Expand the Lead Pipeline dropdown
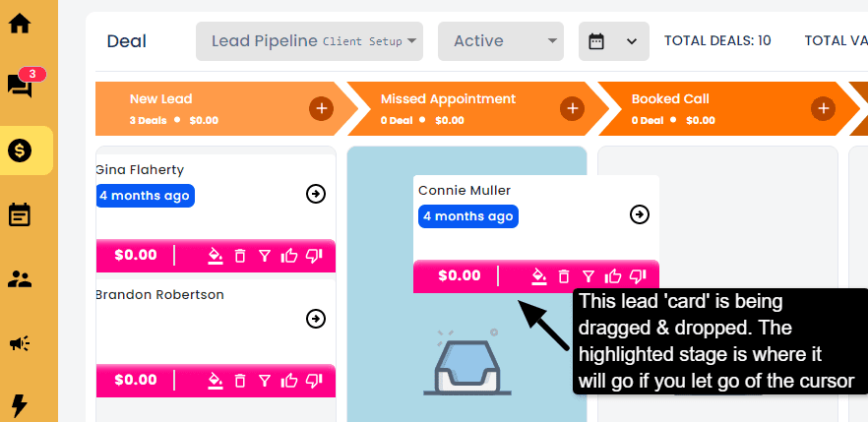 pos(309,41)
